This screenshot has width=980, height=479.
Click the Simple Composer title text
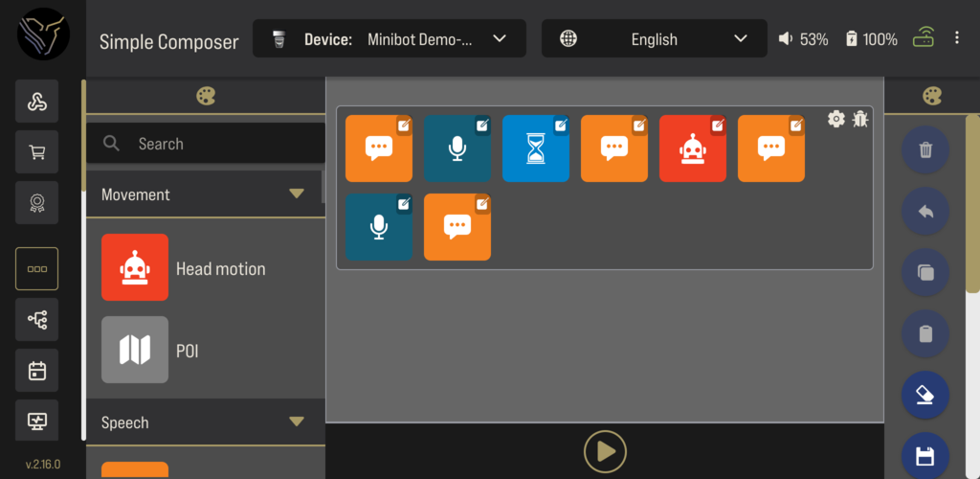[168, 42]
